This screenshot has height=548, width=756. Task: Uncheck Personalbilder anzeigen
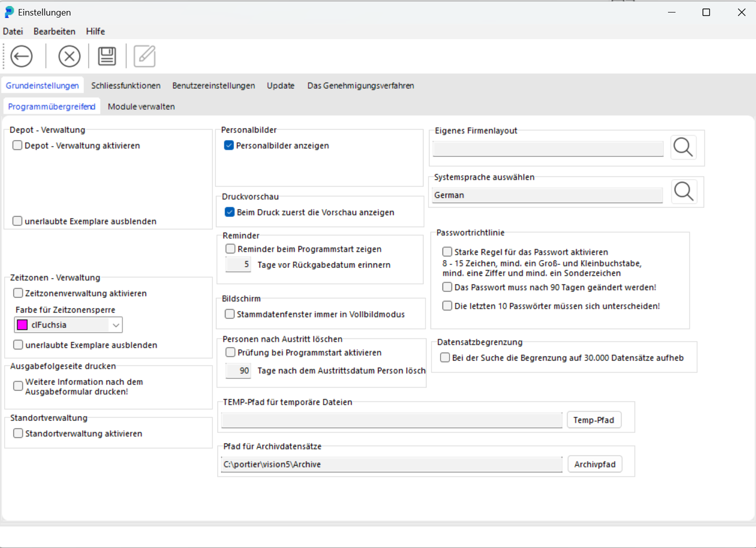229,145
